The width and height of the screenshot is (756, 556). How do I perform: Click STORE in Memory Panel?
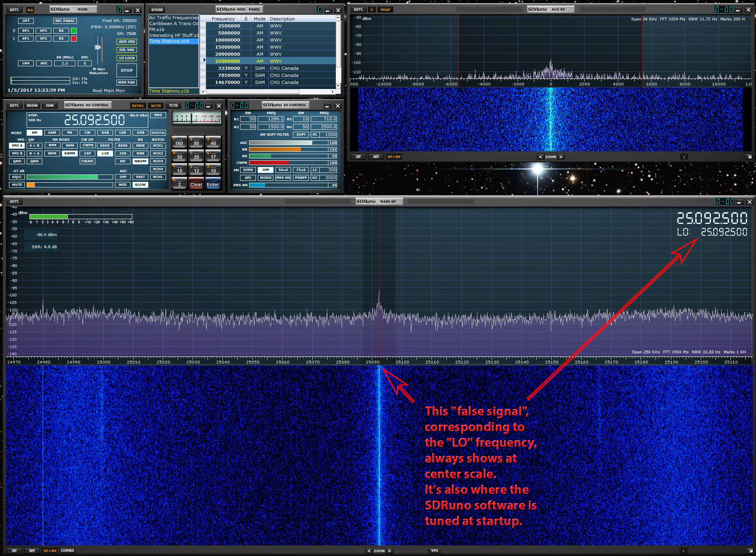click(157, 10)
